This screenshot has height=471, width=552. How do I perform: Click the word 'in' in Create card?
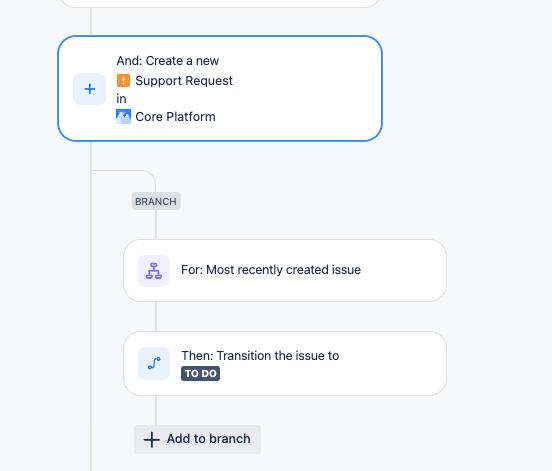click(x=121, y=99)
